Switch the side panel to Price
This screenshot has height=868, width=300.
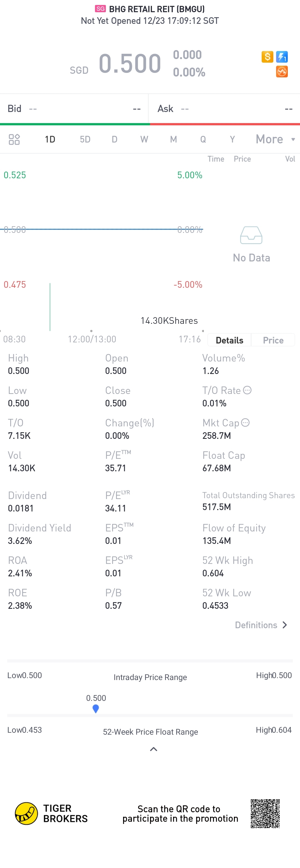pos(273,340)
